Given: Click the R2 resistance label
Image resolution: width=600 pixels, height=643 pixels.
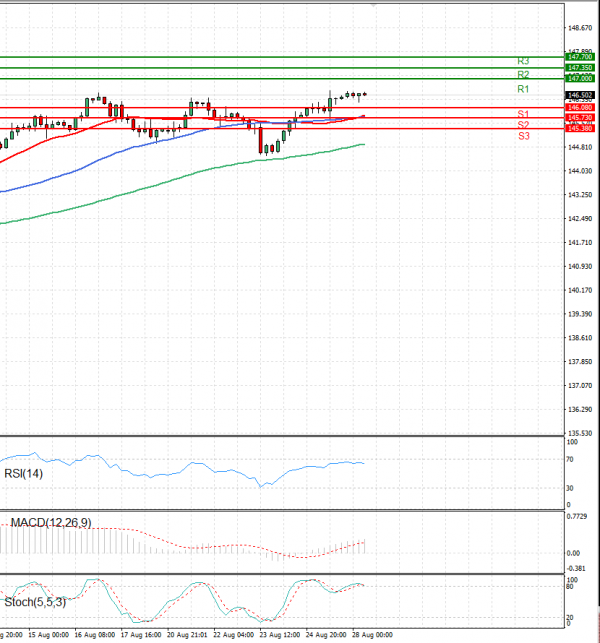Looking at the screenshot, I should pyautogui.click(x=523, y=75).
